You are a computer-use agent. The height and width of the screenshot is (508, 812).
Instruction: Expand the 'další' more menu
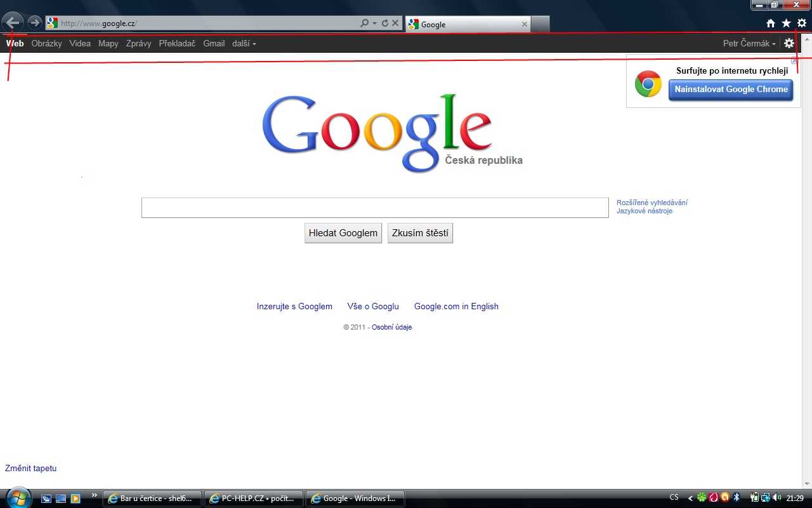click(244, 43)
